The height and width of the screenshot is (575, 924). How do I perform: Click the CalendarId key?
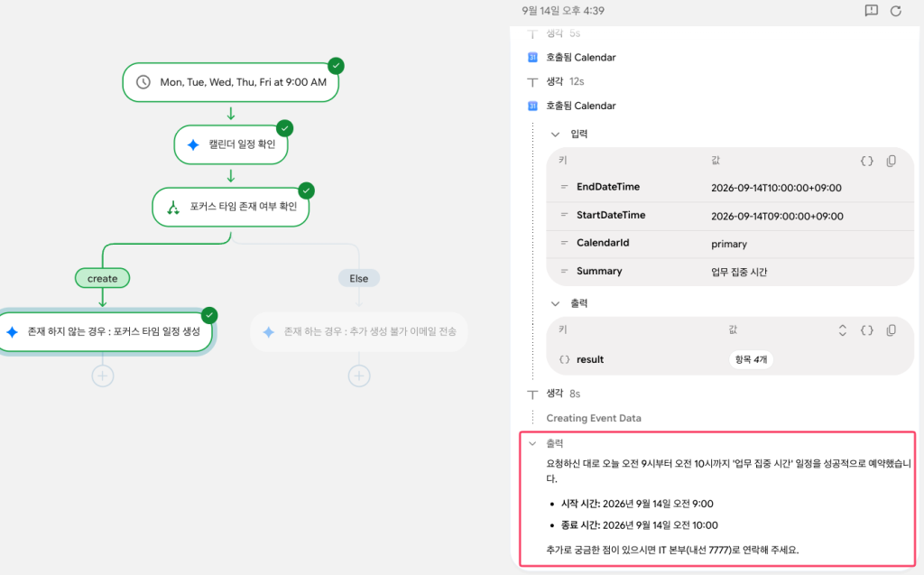602,243
